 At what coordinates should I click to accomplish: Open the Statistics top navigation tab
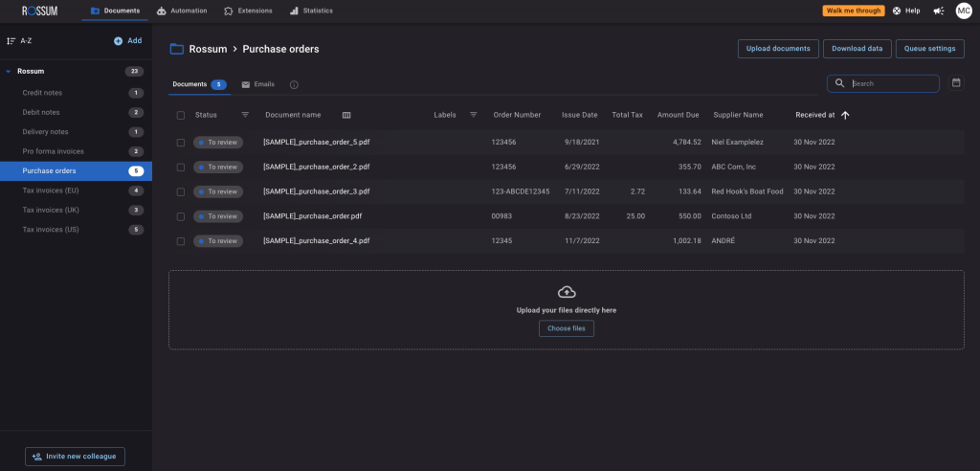pos(311,11)
